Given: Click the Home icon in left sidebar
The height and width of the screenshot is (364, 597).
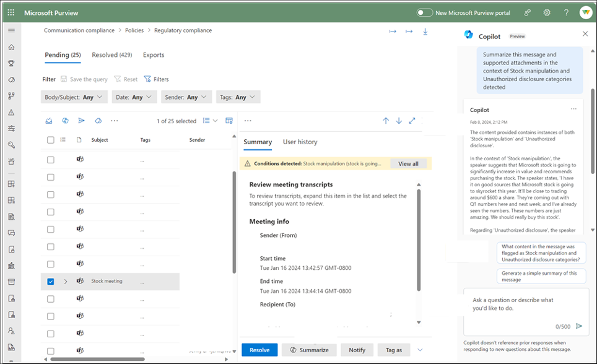Looking at the screenshot, I should click(11, 47).
